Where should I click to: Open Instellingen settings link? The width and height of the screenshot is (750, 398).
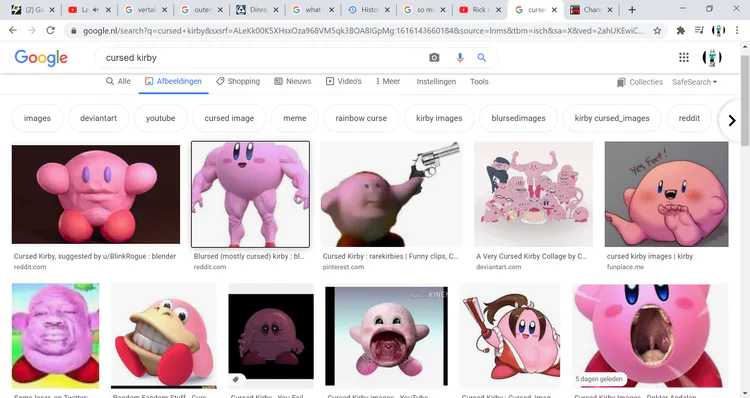pyautogui.click(x=436, y=82)
